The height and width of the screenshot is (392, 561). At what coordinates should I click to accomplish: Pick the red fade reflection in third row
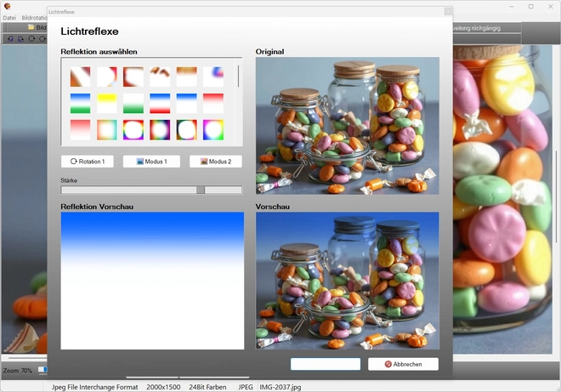coord(80,129)
